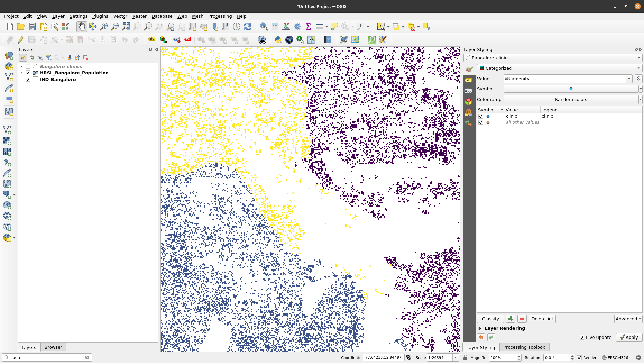Click the Temporal Controller clock icon
Screen dimensions: 644x363
coord(237,27)
